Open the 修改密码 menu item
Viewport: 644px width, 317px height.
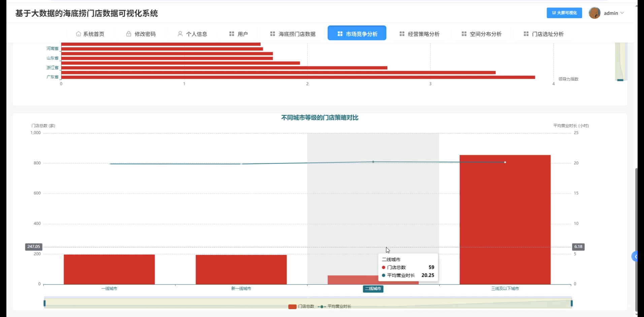[141, 34]
